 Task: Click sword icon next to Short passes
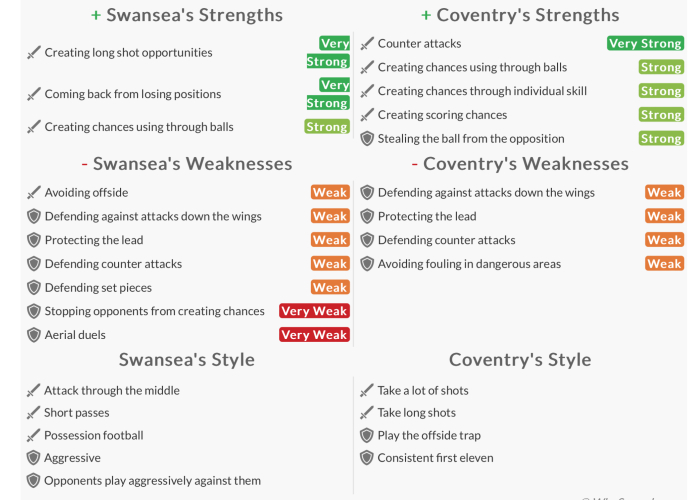coord(34,413)
